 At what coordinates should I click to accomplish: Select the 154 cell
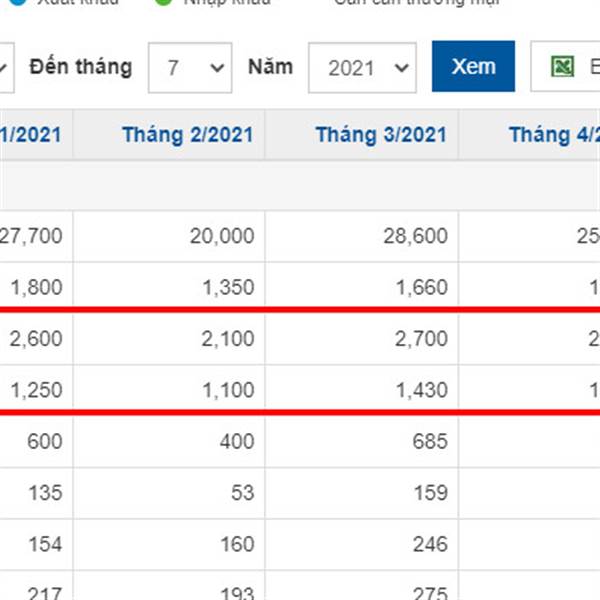click(36, 544)
